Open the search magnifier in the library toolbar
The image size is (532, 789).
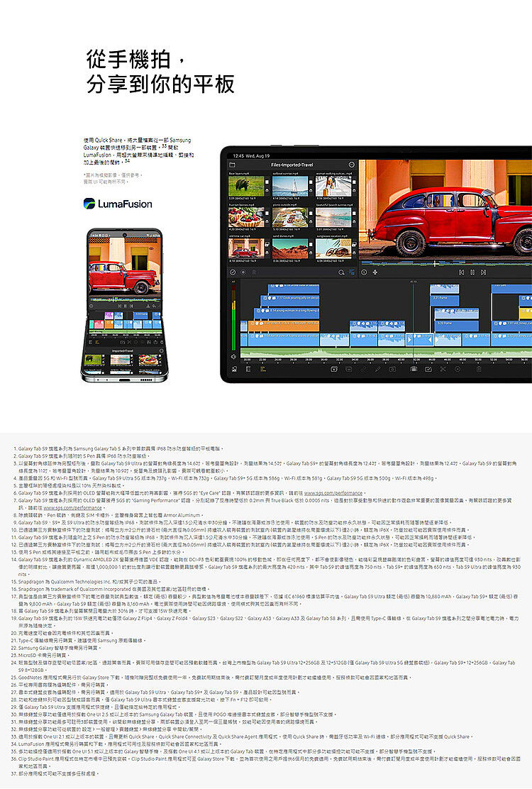coord(341,272)
